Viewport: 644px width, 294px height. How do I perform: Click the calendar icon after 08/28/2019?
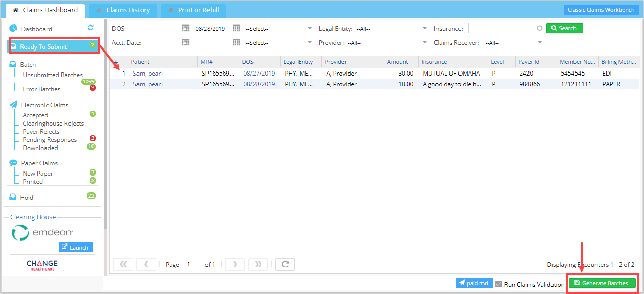coord(236,29)
